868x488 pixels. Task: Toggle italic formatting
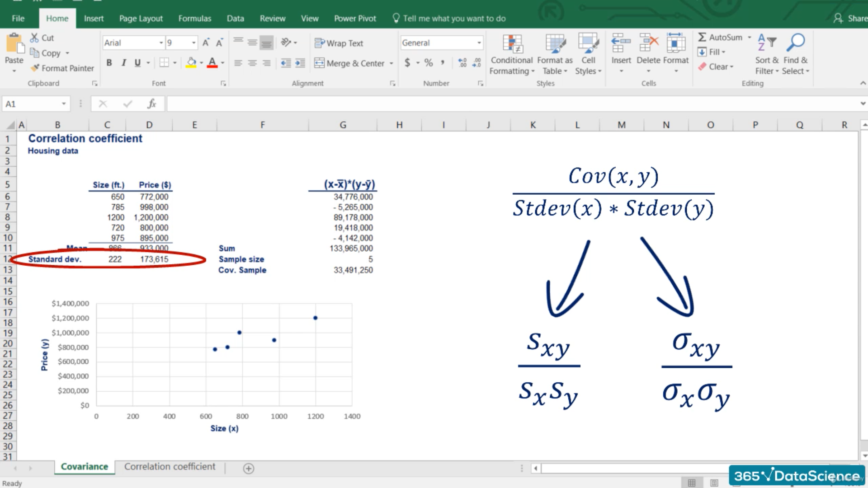coord(123,63)
